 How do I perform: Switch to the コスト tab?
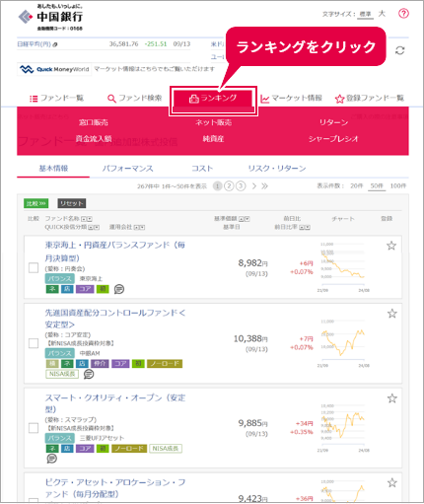(202, 169)
